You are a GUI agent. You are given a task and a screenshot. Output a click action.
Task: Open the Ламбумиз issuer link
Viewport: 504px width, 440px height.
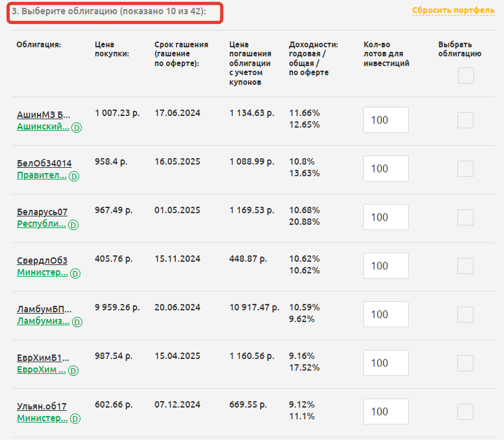(x=42, y=321)
